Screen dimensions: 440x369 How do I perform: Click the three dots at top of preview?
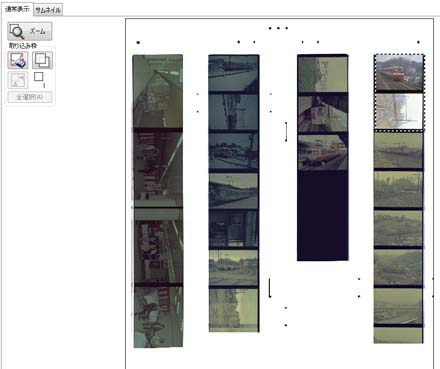click(x=278, y=28)
